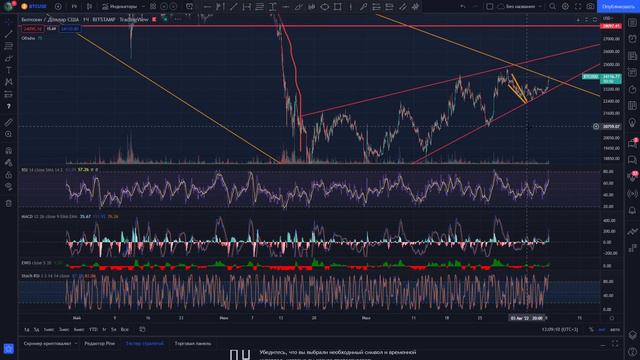Maximize the bottom panel
The height and width of the screenshot is (360, 640).
pos(615,344)
